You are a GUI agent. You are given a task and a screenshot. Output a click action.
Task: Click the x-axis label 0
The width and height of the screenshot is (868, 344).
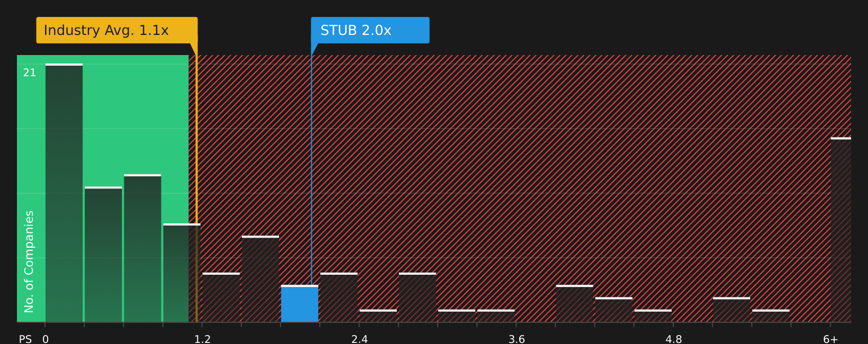pyautogui.click(x=46, y=339)
